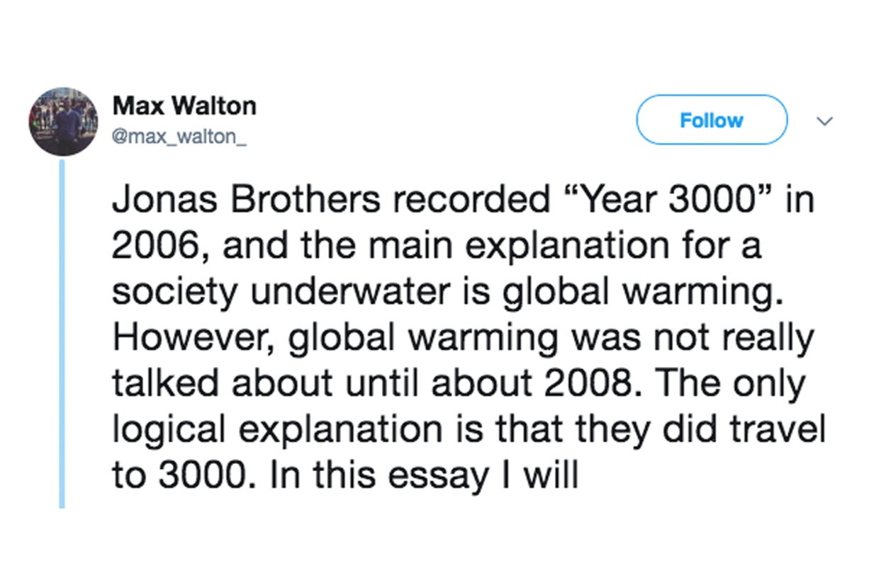Image resolution: width=886 pixels, height=588 pixels.
Task: Click the downward chevron next to Follow
Action: coord(824,120)
